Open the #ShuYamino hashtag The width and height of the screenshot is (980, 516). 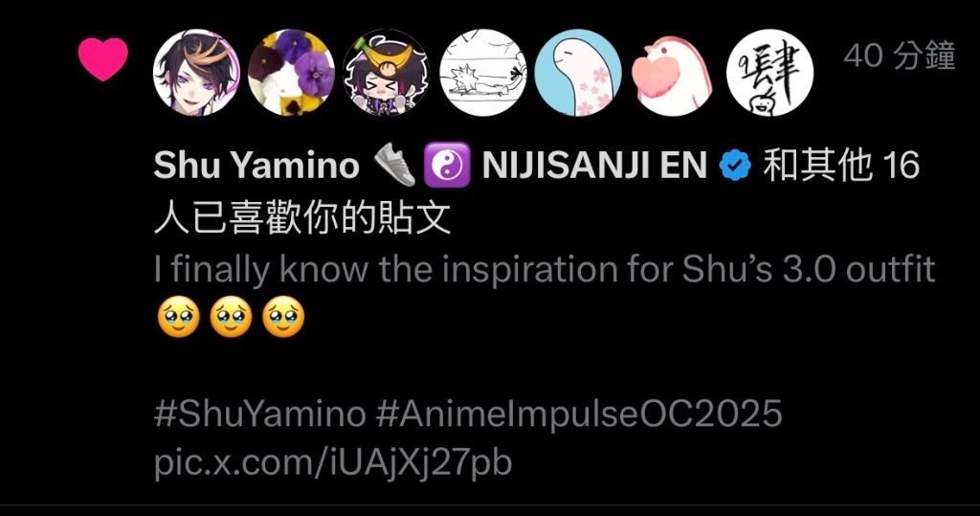pyautogui.click(x=259, y=415)
